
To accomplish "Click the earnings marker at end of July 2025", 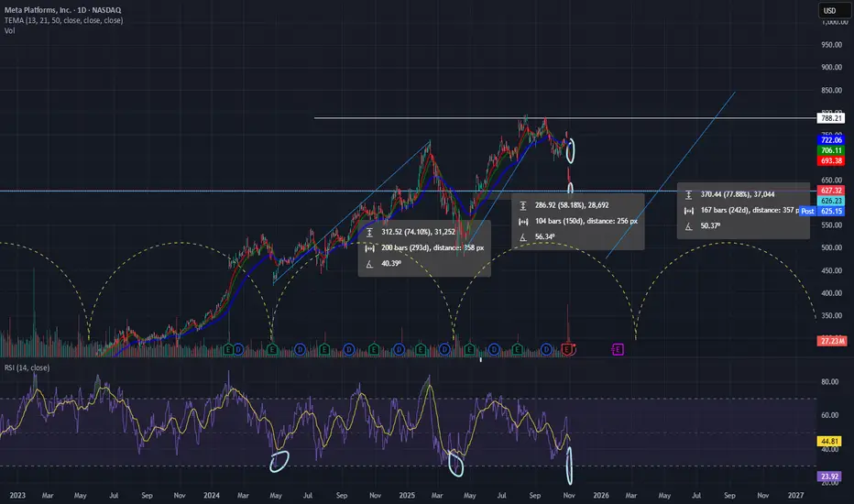I will (518, 349).
